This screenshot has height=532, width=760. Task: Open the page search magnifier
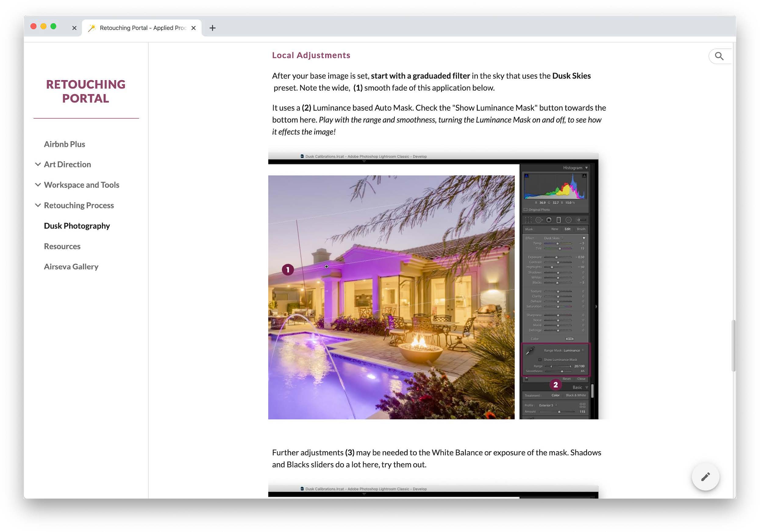click(719, 56)
